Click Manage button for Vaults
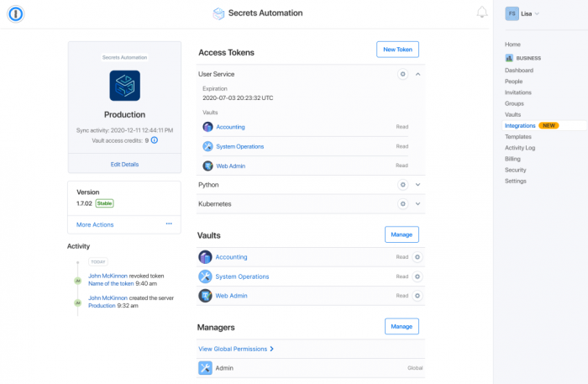Screen dimensions: 588x384 point(402,234)
